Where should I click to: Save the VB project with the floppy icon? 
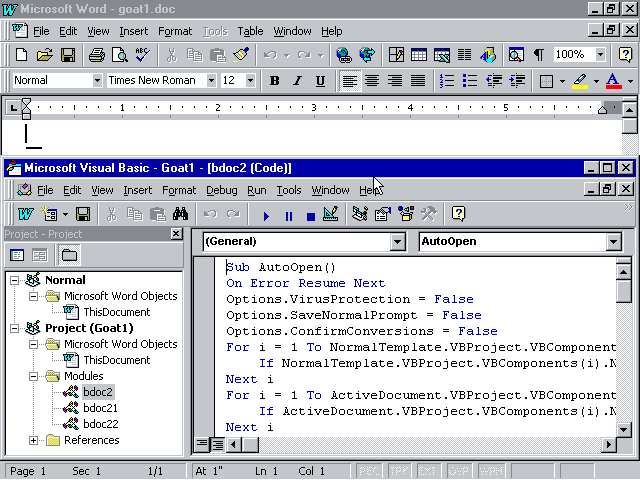[x=83, y=214]
